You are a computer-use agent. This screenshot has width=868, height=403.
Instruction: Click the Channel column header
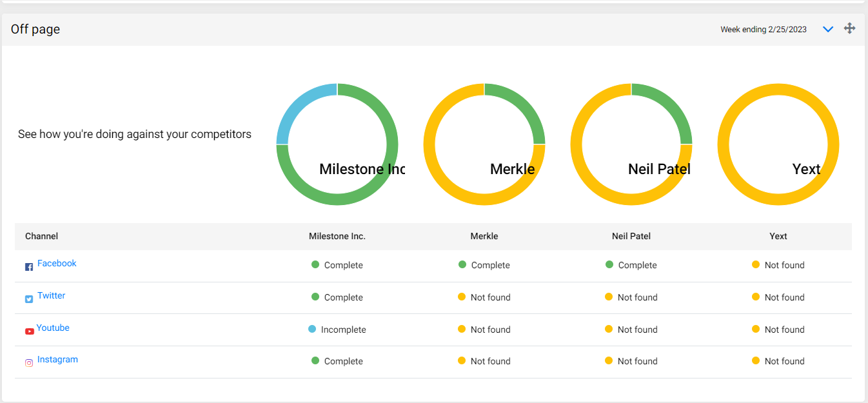pos(42,236)
